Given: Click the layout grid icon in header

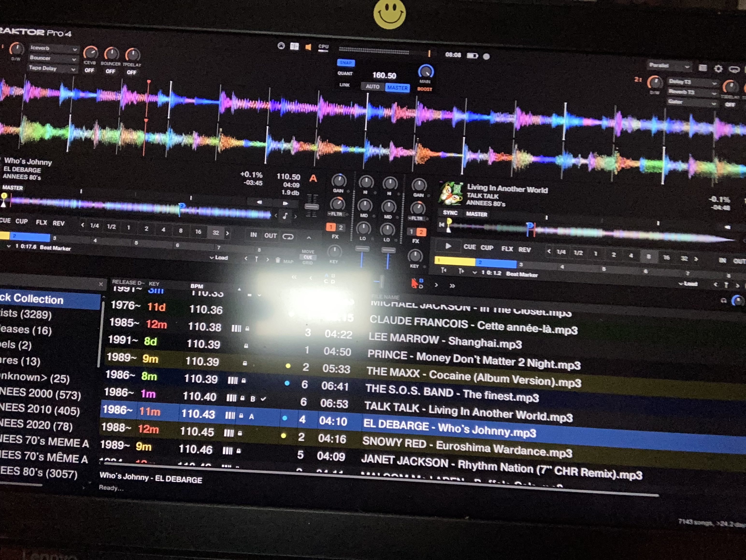Looking at the screenshot, I should click(294, 46).
